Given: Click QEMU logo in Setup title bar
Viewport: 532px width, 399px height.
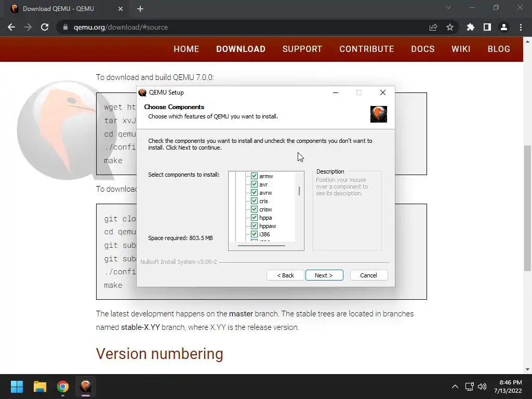Looking at the screenshot, I should coord(142,92).
